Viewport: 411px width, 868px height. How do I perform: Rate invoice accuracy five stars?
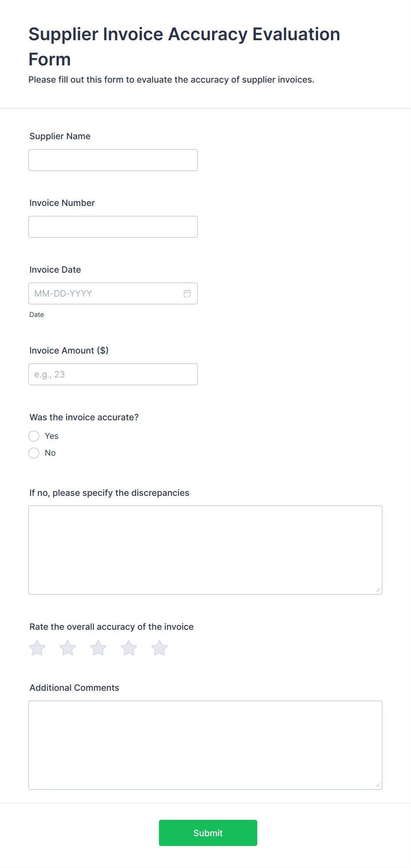pos(160,648)
